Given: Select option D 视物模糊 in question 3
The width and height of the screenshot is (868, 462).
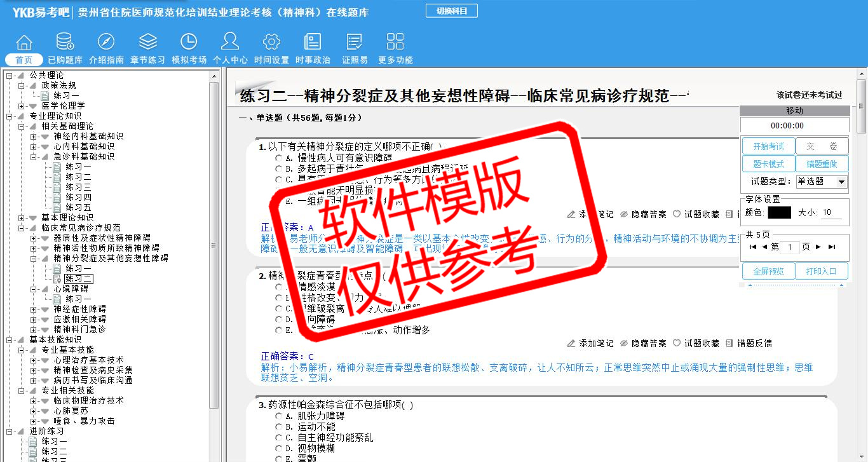Looking at the screenshot, I should pyautogui.click(x=278, y=448).
